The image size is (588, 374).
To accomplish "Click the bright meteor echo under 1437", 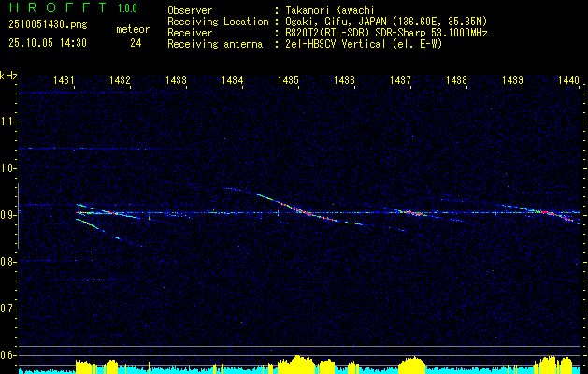I will [x=412, y=213].
